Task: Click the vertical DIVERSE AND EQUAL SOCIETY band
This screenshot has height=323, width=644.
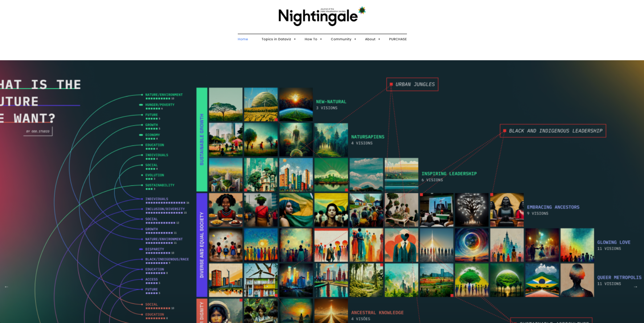Action: point(202,245)
